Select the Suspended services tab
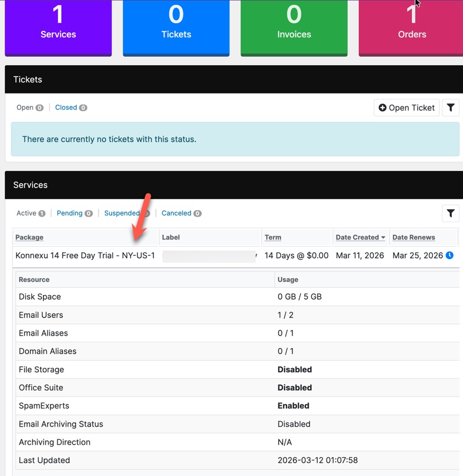 [x=122, y=213]
